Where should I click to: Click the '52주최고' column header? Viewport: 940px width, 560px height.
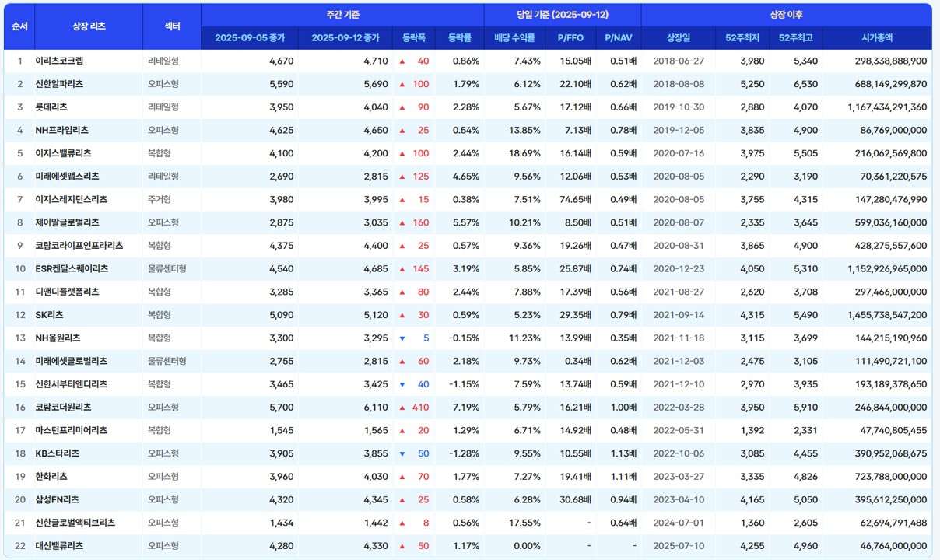795,38
